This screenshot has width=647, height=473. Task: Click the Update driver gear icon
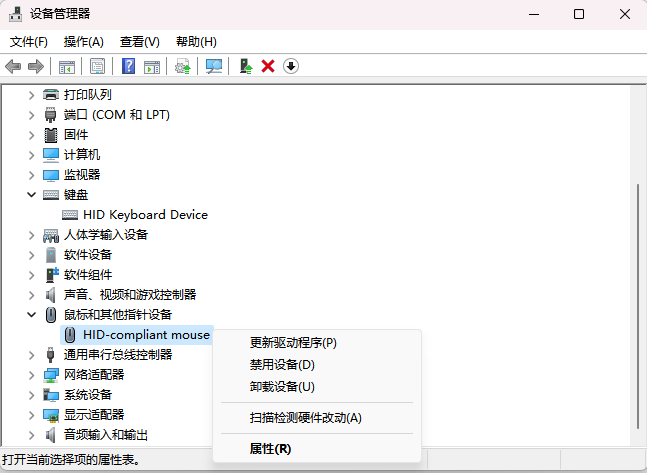click(182, 66)
